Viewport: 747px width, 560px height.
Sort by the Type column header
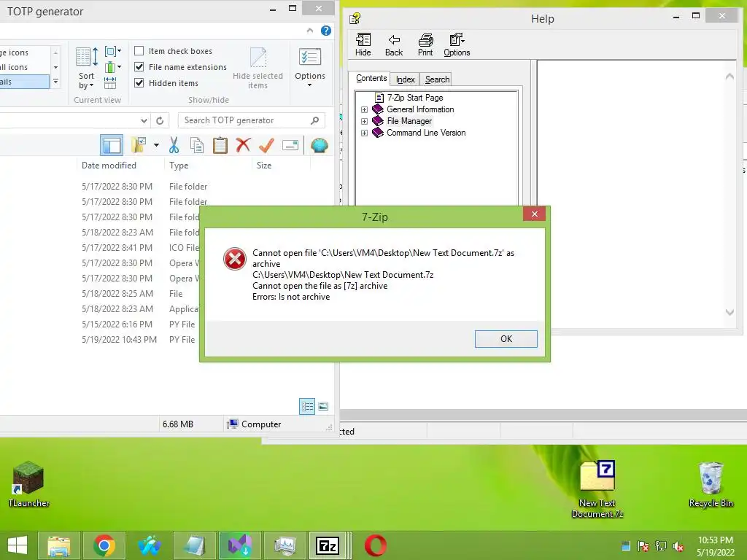tap(179, 166)
